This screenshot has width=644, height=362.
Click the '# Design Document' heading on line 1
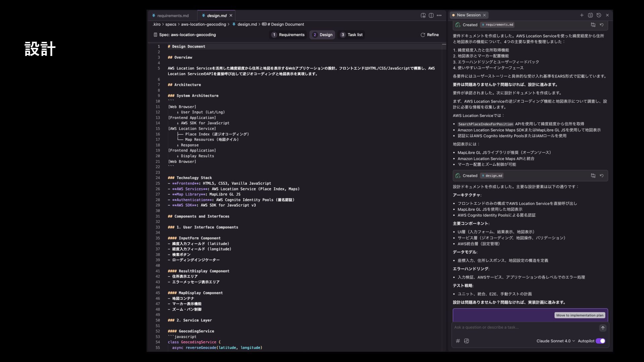coord(186,47)
